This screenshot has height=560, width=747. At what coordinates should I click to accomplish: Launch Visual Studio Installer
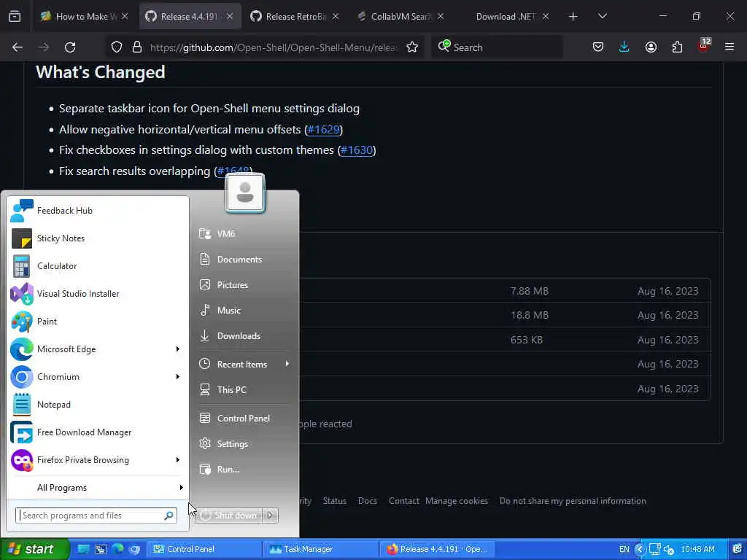pyautogui.click(x=98, y=293)
